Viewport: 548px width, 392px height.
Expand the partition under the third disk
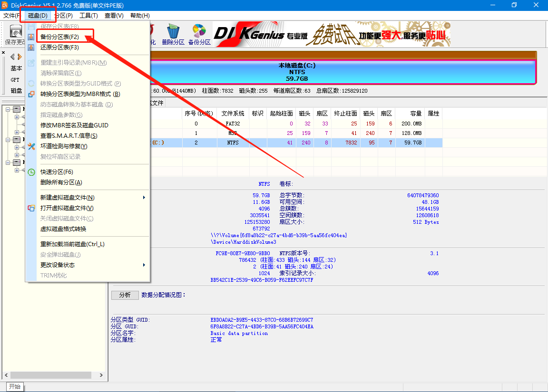click(x=17, y=171)
